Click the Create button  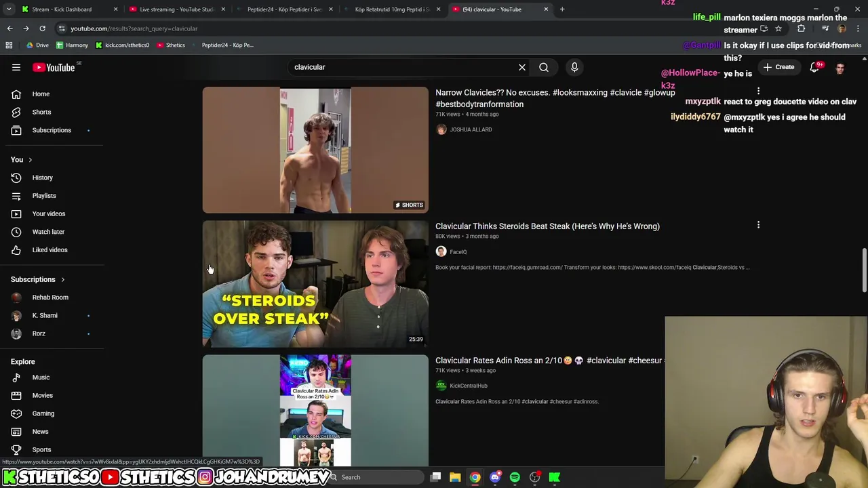(x=778, y=67)
